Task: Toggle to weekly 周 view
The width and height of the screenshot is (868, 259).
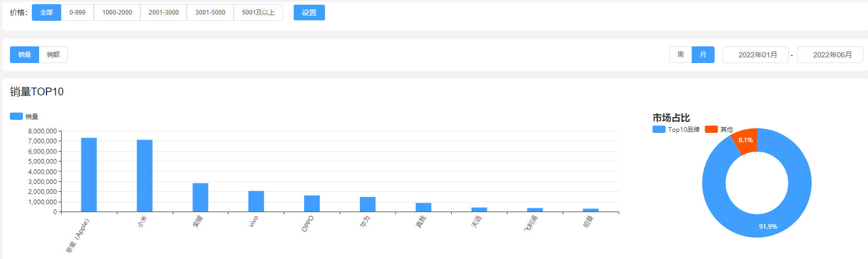Action: coord(680,55)
